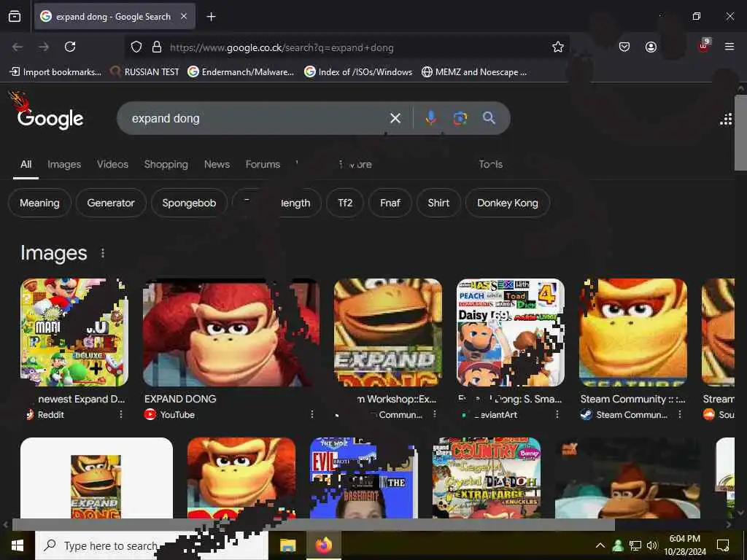The height and width of the screenshot is (560, 747).
Task: Open the EXPAND DONG result title link
Action: [180, 399]
